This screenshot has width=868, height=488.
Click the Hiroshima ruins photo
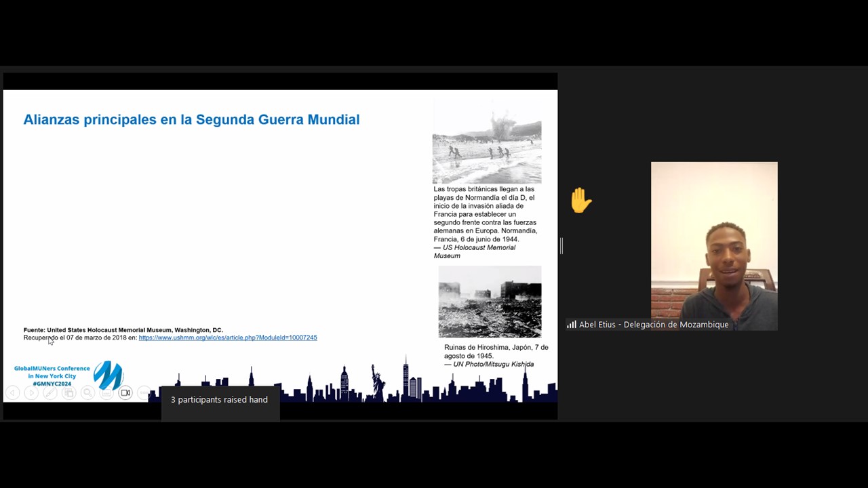coord(490,302)
